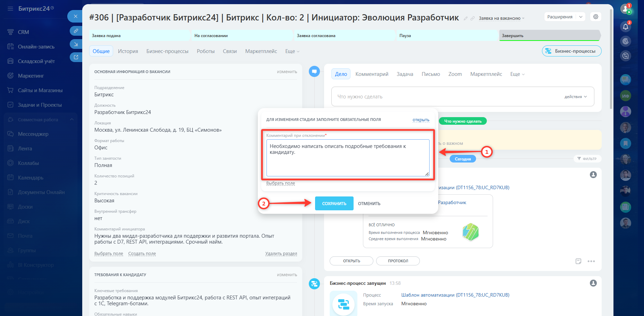Screen dimensions: 644x316
Task: Click the note icon beside ПРОТОКОЛ row
Action: coord(578,261)
